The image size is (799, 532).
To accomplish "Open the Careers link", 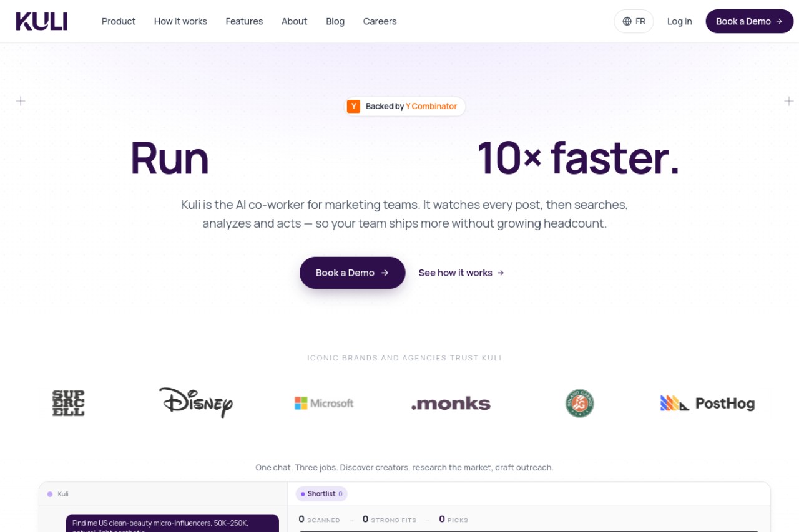I will pyautogui.click(x=380, y=21).
